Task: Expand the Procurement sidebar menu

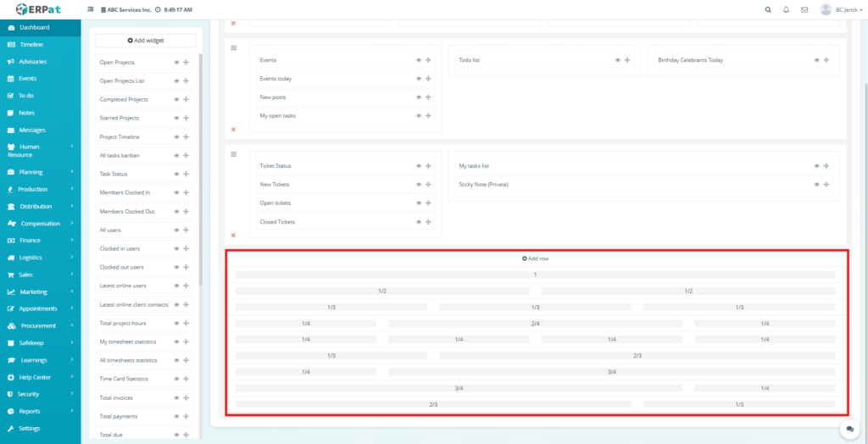Action: pyautogui.click(x=41, y=325)
